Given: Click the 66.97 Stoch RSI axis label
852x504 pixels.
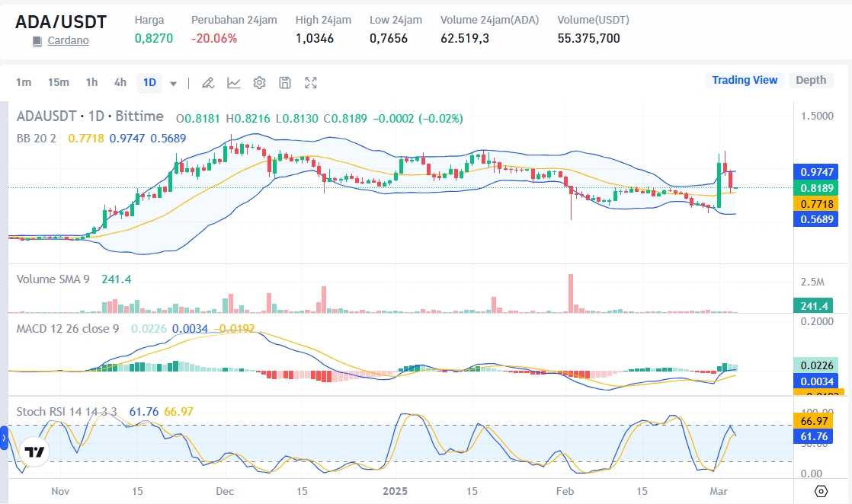Looking at the screenshot, I should pyautogui.click(x=813, y=421).
